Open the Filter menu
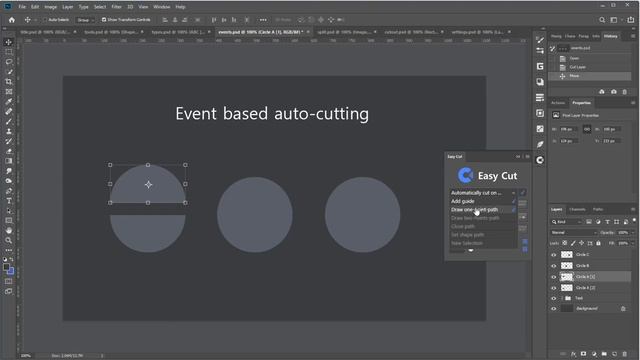 (x=116, y=7)
